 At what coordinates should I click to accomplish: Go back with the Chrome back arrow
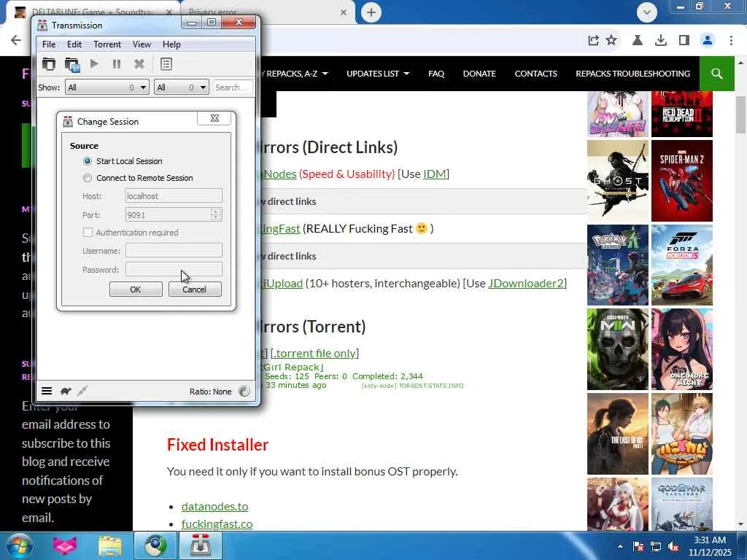click(x=16, y=40)
